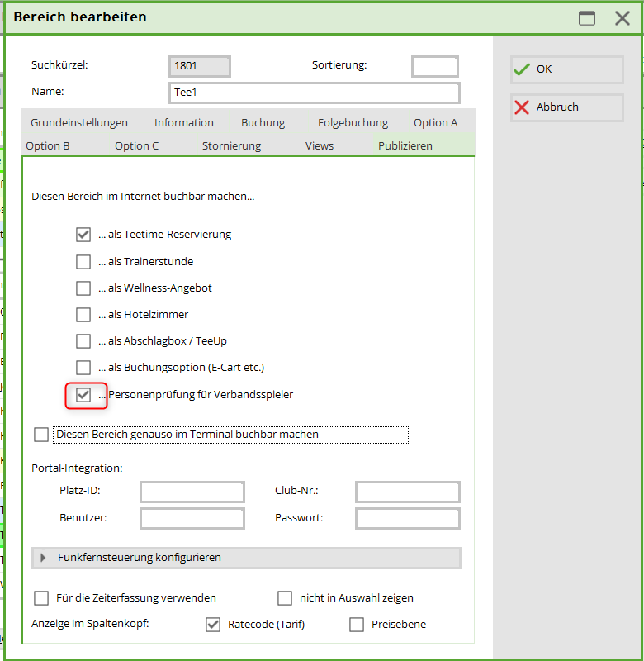Click the OK button with green checkmark

coord(566,69)
